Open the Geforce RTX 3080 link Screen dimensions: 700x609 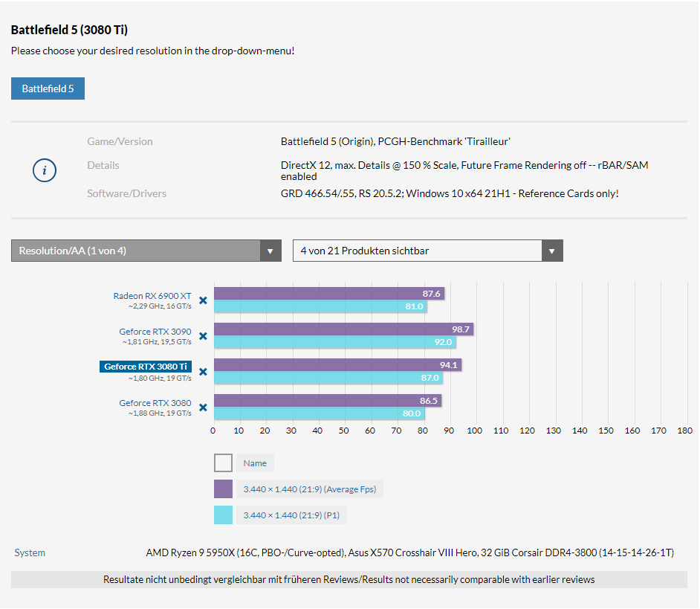[x=155, y=403]
